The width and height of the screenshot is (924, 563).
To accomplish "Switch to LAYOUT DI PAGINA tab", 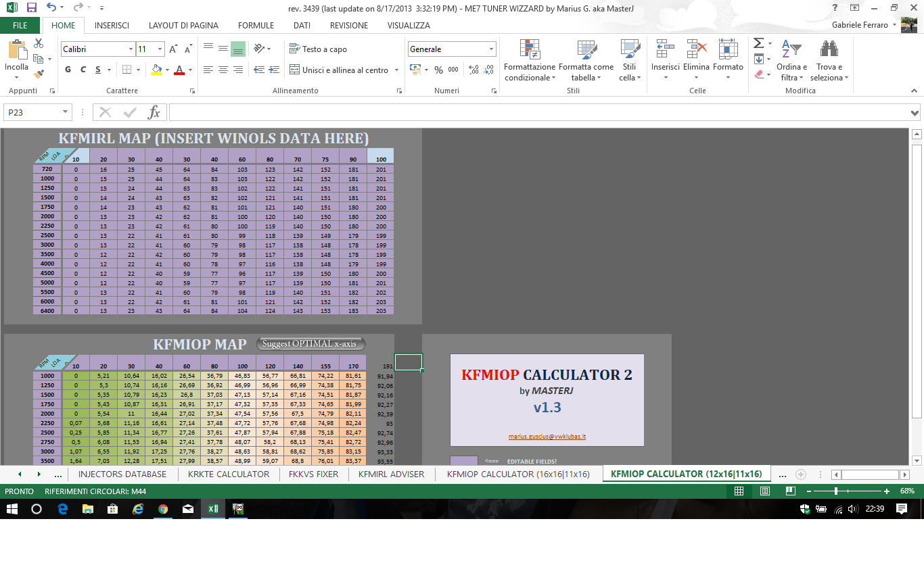I will [183, 26].
